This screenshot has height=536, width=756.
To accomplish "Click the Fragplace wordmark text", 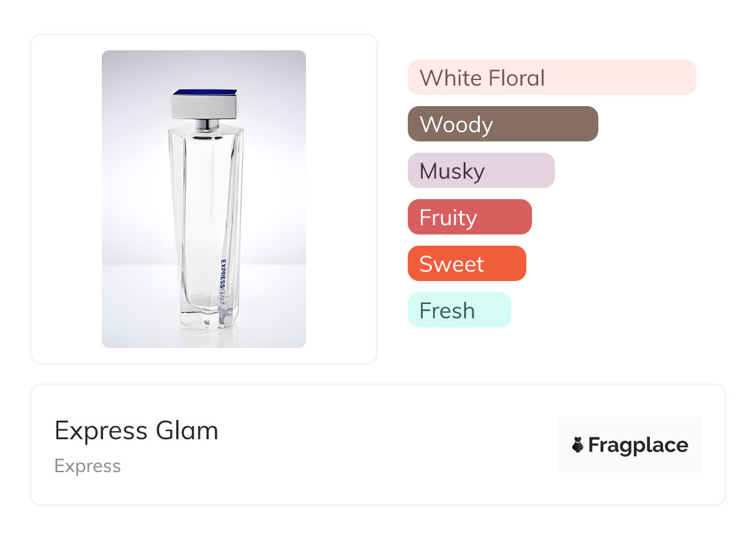I will pyautogui.click(x=638, y=445).
